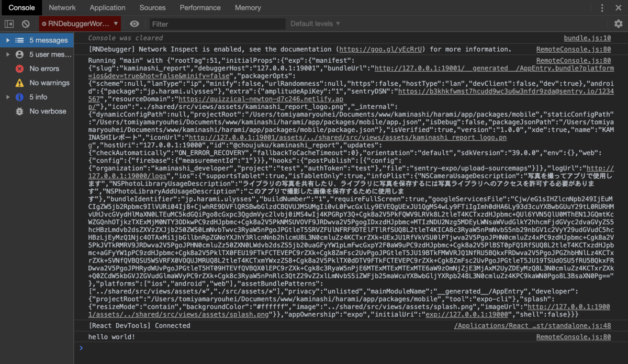
Task: Clear the console with the ban icon
Action: (x=26, y=24)
